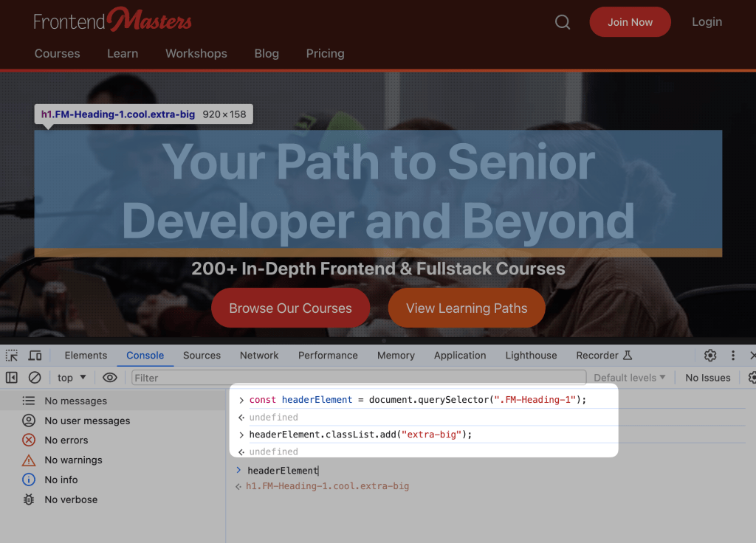This screenshot has width=756, height=543.
Task: Clear the console with the clear icon
Action: 35,378
